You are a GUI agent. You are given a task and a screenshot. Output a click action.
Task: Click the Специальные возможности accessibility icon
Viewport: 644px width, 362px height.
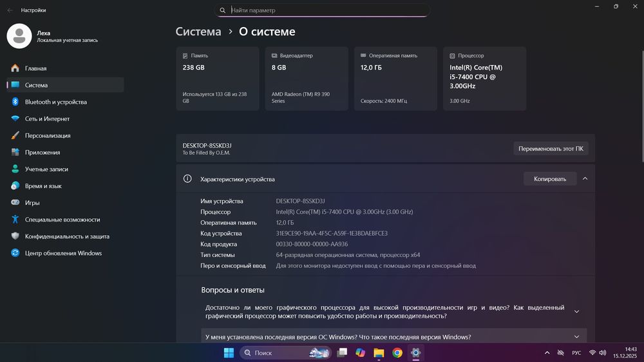click(15, 220)
